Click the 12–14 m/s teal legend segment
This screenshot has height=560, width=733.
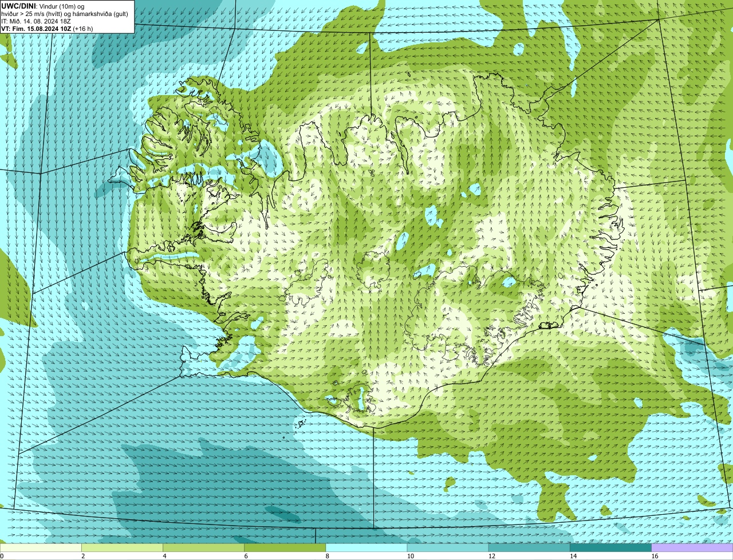(x=529, y=548)
